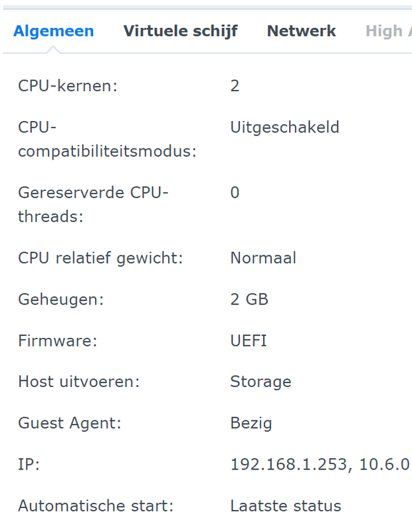The width and height of the screenshot is (412, 532).
Task: Select the Netwerk tab
Action: click(301, 31)
